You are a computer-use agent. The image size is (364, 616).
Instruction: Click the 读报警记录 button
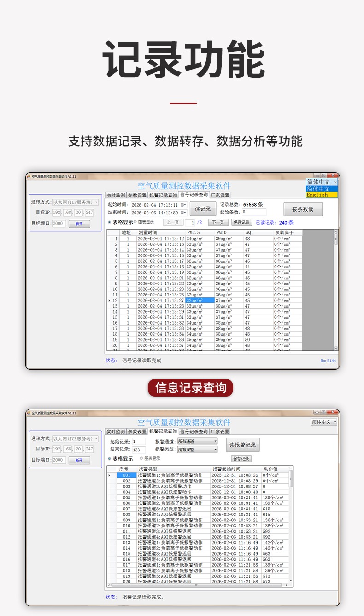(244, 445)
